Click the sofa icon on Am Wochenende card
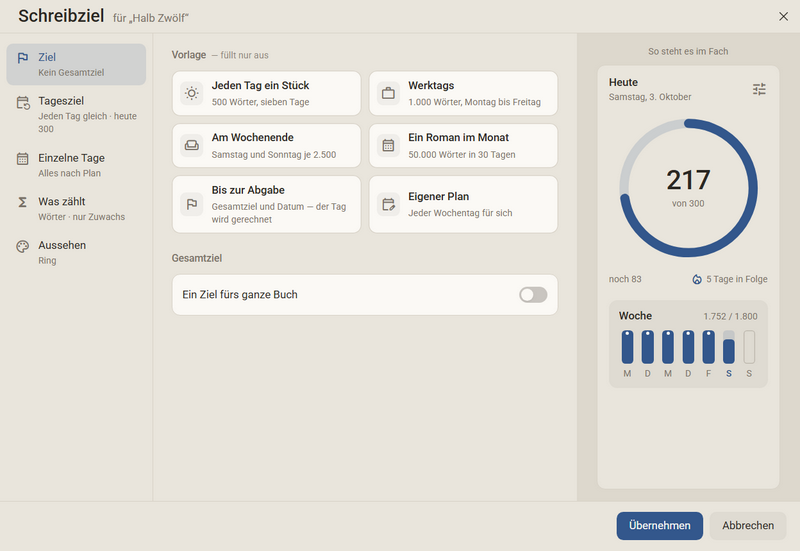800x551 pixels. (192, 145)
